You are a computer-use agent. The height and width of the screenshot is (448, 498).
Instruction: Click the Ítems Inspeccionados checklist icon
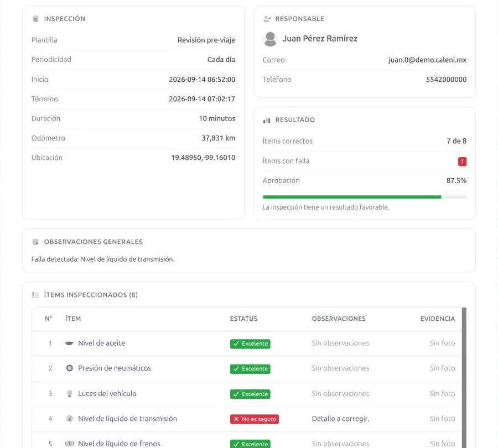coord(35,295)
